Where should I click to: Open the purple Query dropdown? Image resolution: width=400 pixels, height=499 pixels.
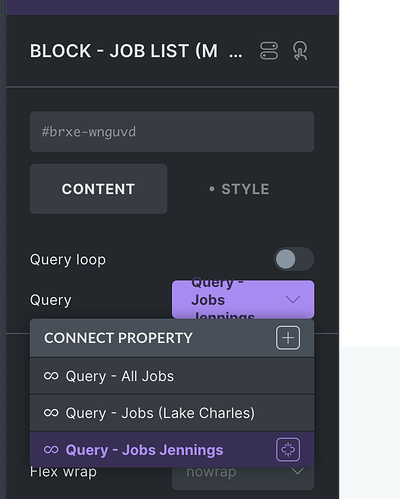(243, 299)
